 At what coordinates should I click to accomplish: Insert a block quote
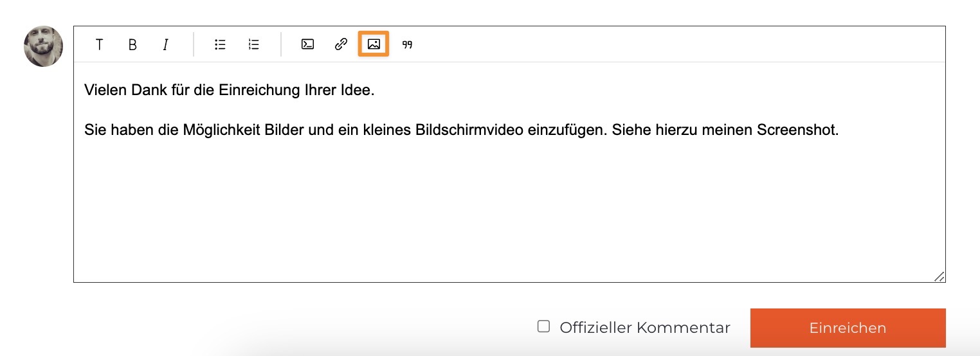click(x=407, y=44)
